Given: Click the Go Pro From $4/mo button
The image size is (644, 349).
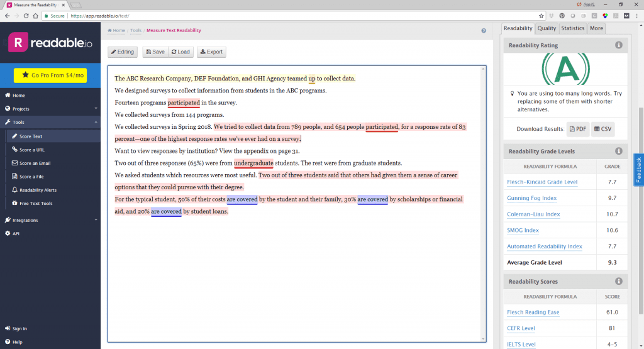Looking at the screenshot, I should tap(50, 75).
